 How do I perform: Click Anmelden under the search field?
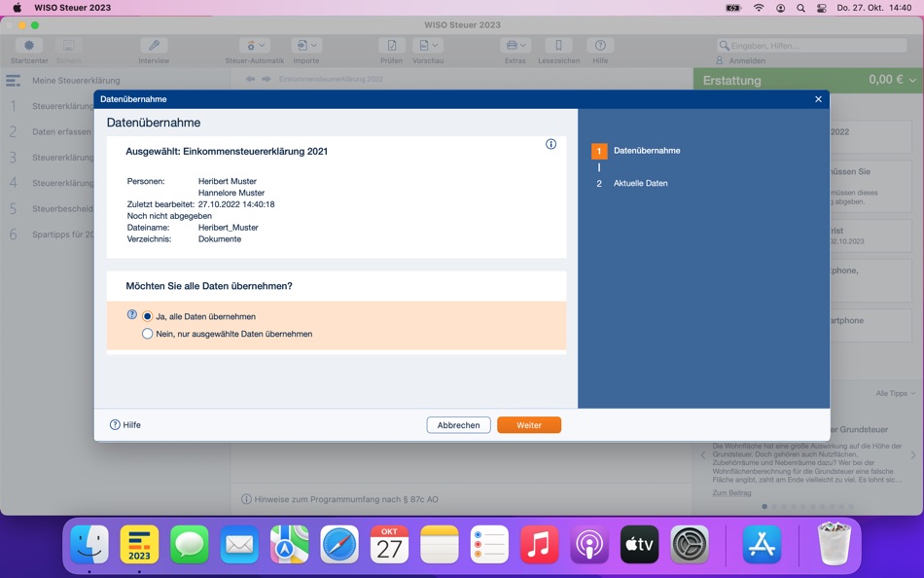click(x=741, y=60)
